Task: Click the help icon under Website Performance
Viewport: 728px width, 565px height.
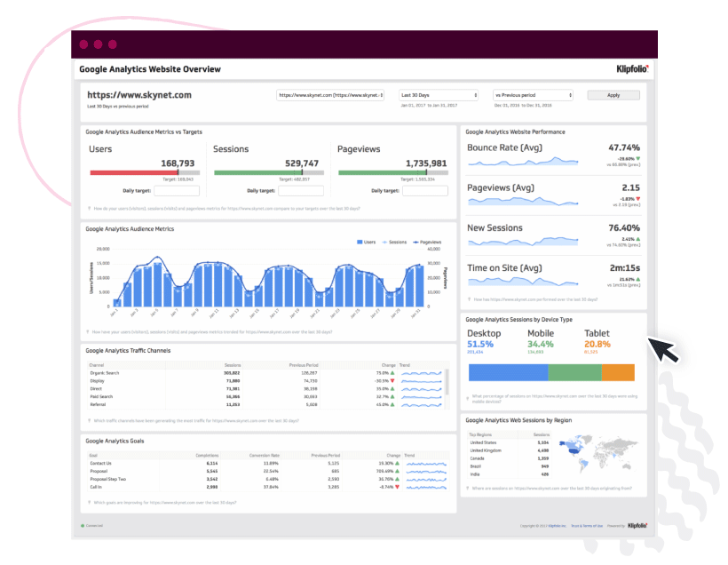Action: tap(470, 299)
